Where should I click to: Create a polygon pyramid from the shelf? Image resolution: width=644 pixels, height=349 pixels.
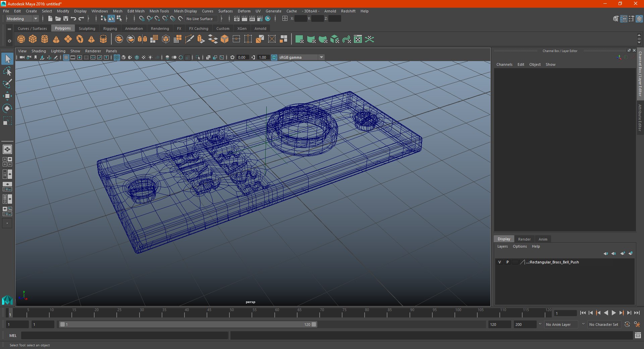coord(92,39)
